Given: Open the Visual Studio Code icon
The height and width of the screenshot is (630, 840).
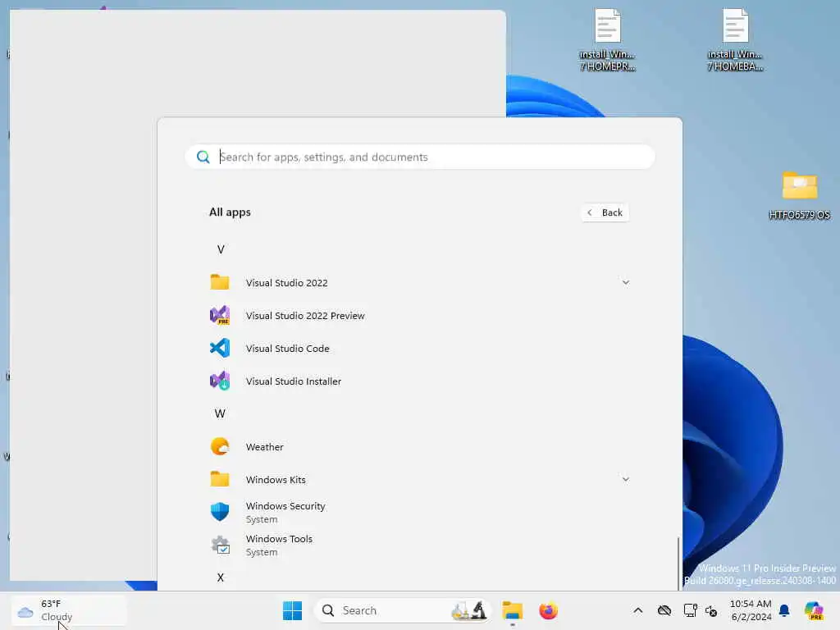Looking at the screenshot, I should pos(220,348).
